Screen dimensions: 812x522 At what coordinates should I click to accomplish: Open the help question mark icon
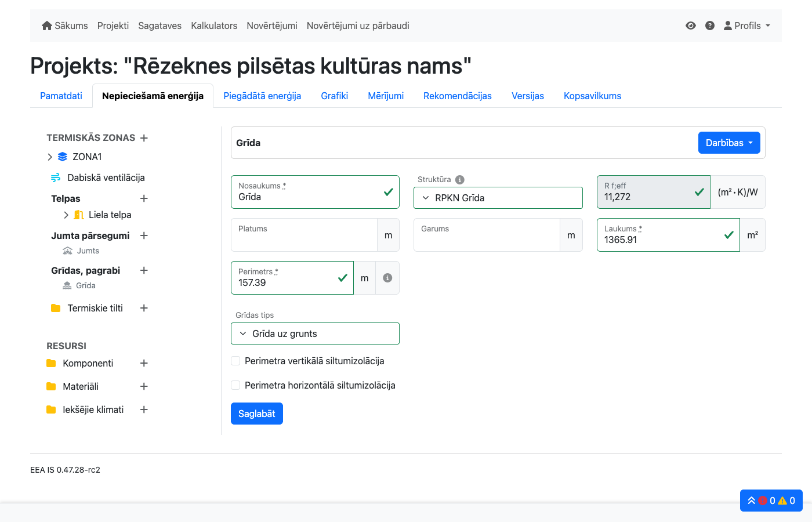[710, 26]
